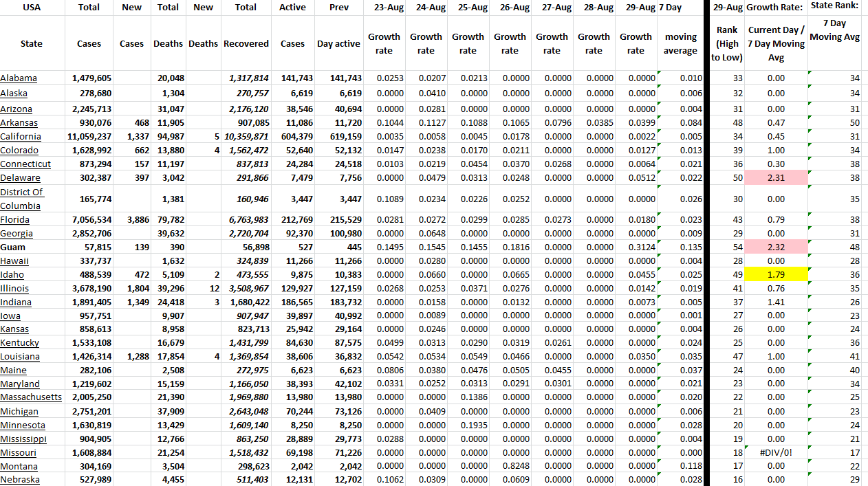Select the pink 2.31 cell for Delaware
Viewport: 868px width, 486px height.
tap(776, 178)
